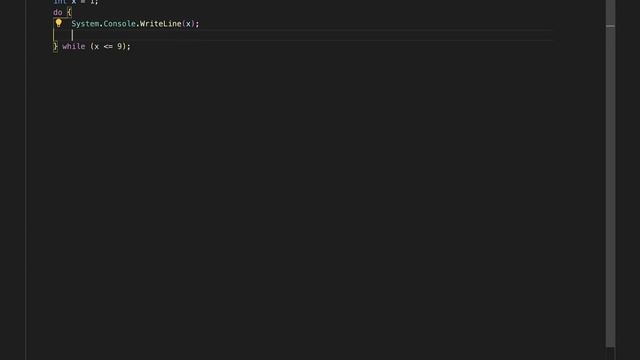
Task: Click 'Console' in the code line
Action: (x=120, y=24)
